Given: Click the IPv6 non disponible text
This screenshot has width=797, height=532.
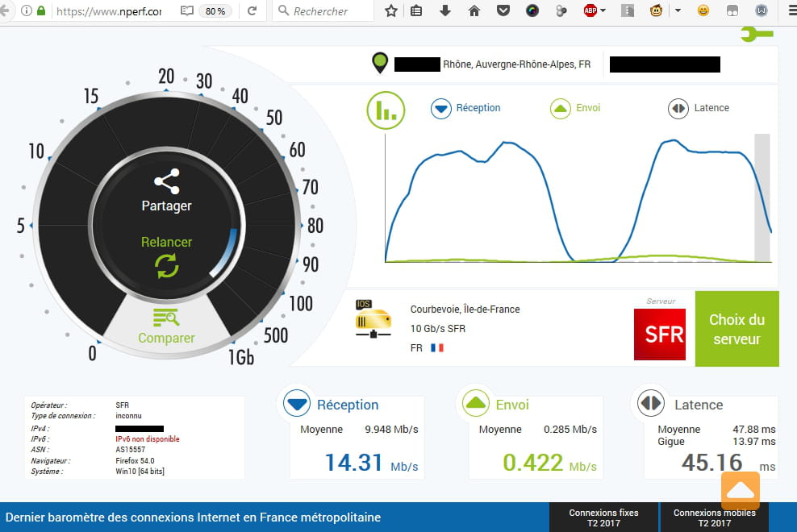Looking at the screenshot, I should (x=148, y=439).
